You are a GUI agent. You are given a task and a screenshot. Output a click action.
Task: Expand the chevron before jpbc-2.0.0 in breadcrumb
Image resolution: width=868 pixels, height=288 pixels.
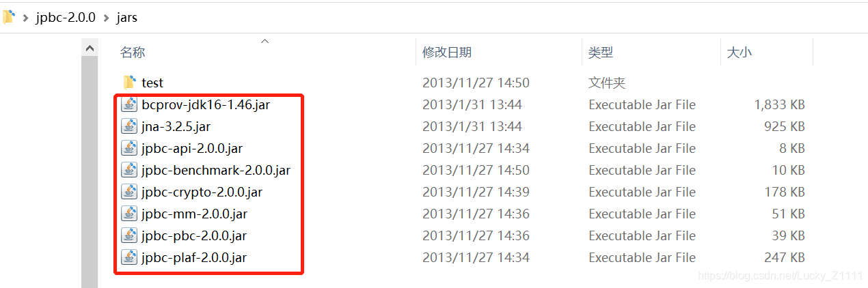pos(25,17)
